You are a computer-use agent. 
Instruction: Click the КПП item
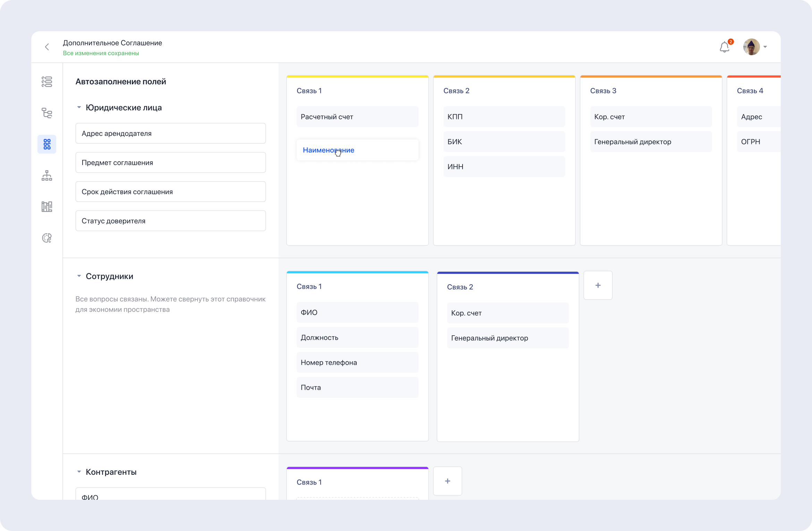click(504, 117)
